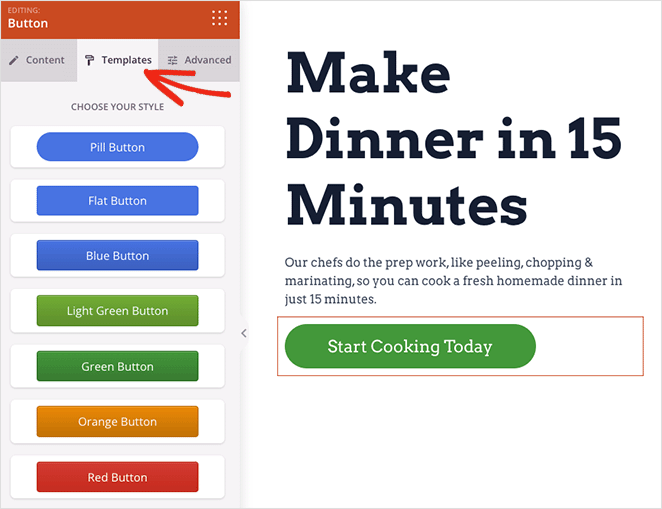Open the blocks grid dots icon
The height and width of the screenshot is (509, 662).
click(220, 18)
